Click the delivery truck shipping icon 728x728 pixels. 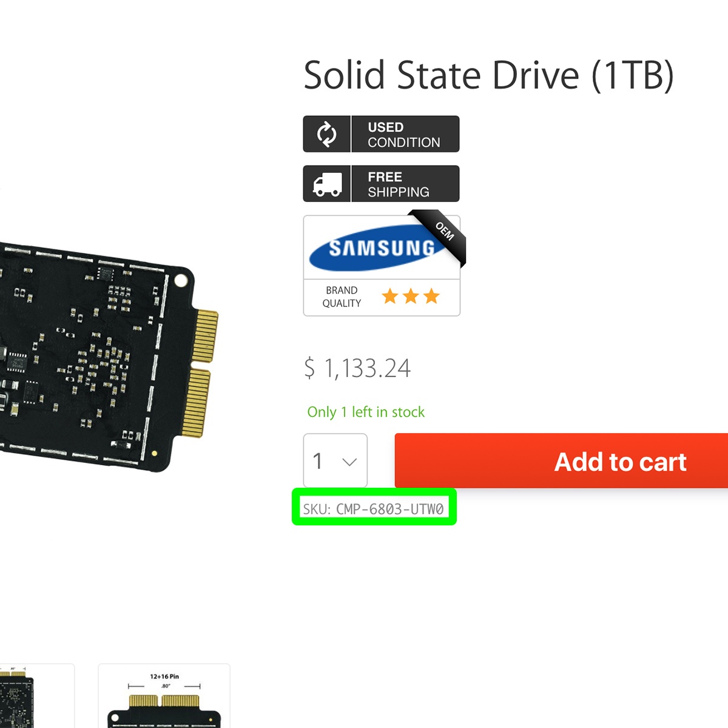point(327,184)
